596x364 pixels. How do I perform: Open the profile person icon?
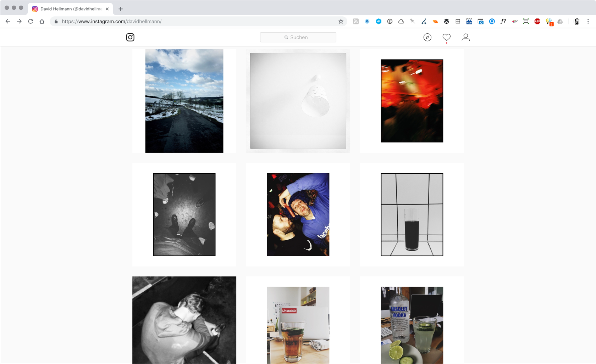466,37
